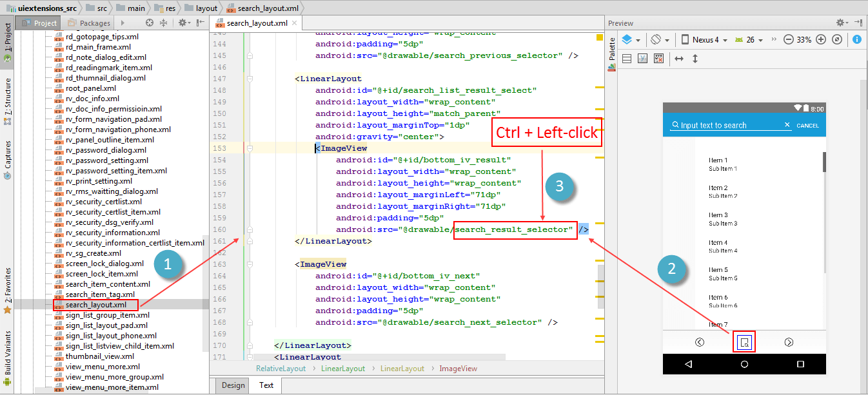The width and height of the screenshot is (868, 395).
Task: Click the layout folder in the navigation bar
Action: click(202, 8)
